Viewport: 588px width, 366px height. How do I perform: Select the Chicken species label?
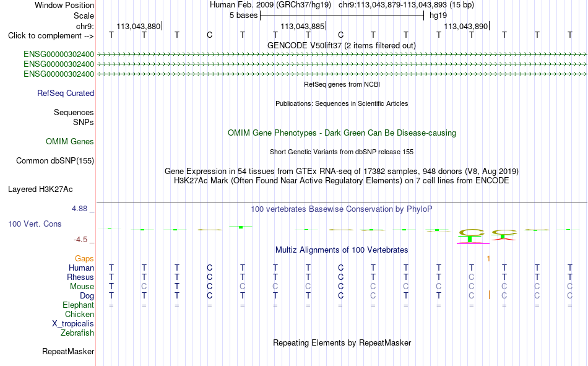[x=79, y=314]
